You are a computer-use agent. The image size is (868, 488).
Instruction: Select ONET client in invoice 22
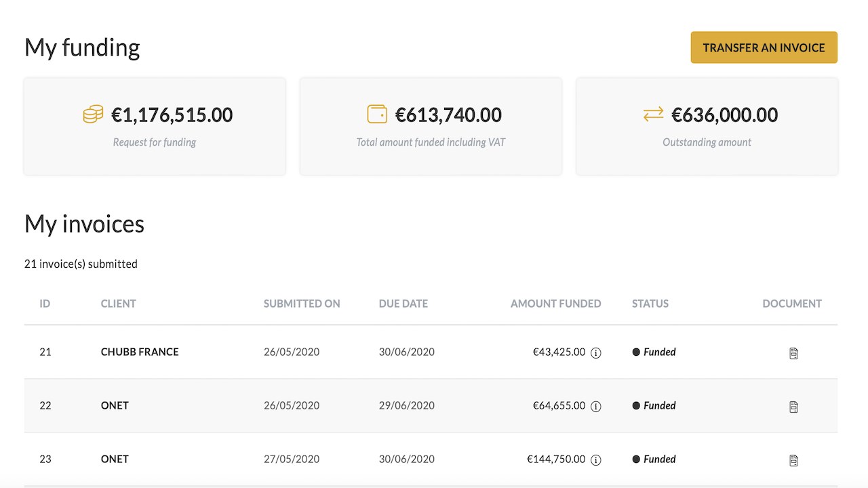point(115,405)
